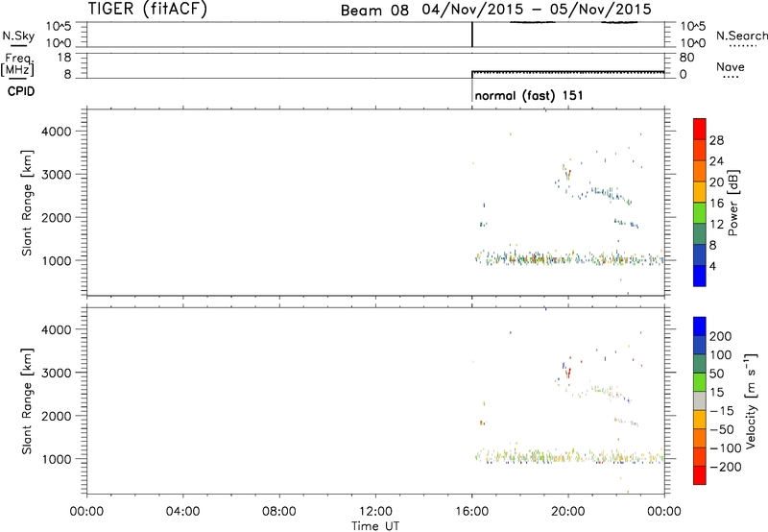This screenshot has width=768, height=532.
Task: Select the -15 velocity tick value
Action: [x=722, y=410]
